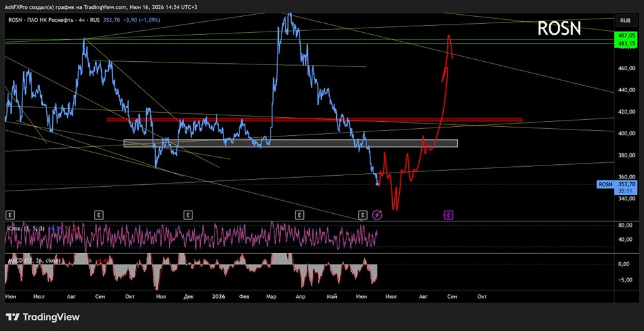644x331 pixels.
Task: Click the TradingView logo
Action: coord(43,317)
